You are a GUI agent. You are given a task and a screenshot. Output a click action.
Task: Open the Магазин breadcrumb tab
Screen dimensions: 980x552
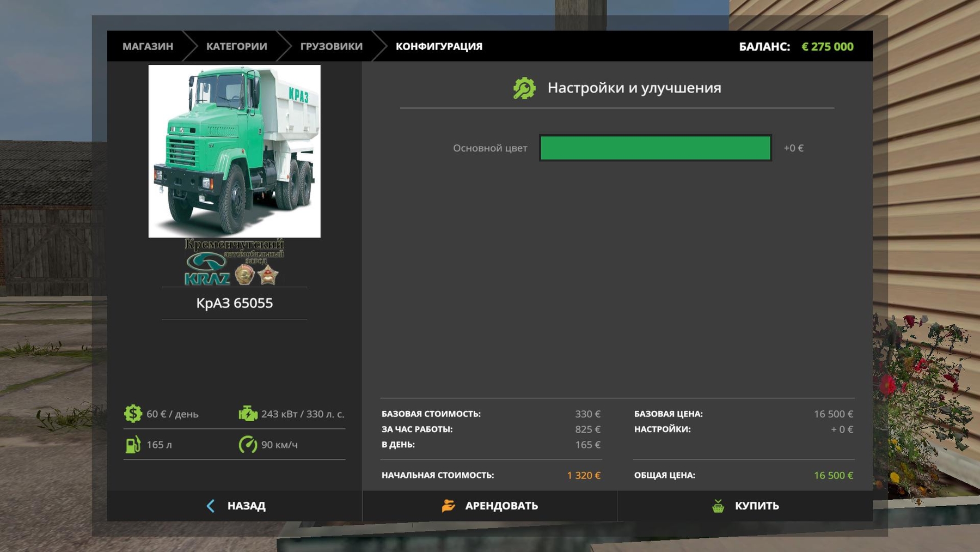pyautogui.click(x=148, y=46)
